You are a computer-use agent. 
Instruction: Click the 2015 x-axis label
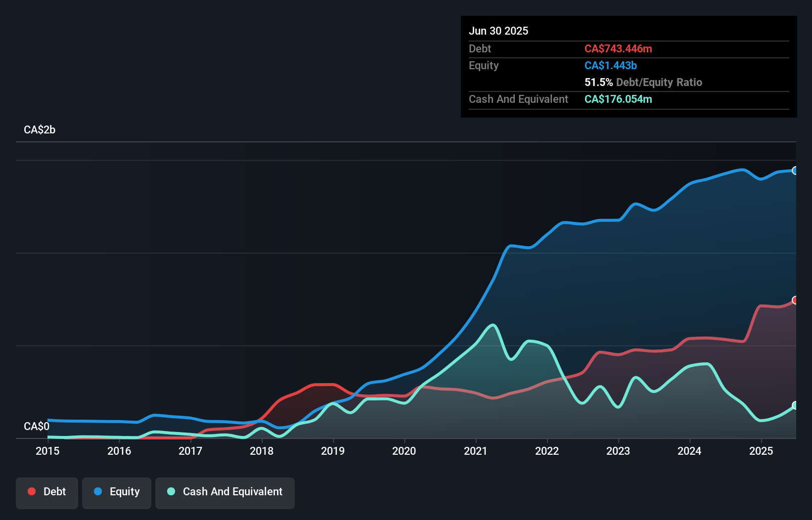[x=47, y=451]
